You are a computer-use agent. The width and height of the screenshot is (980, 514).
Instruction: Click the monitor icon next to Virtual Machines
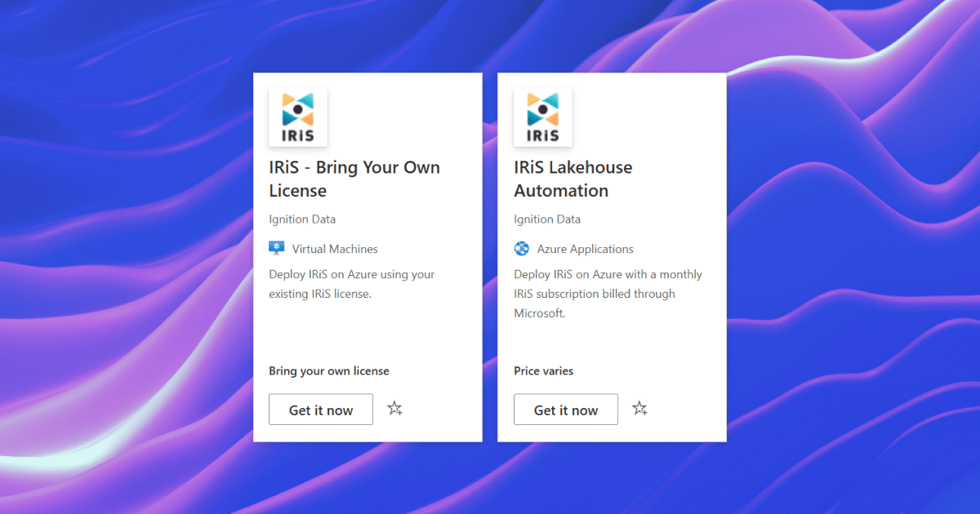(275, 248)
